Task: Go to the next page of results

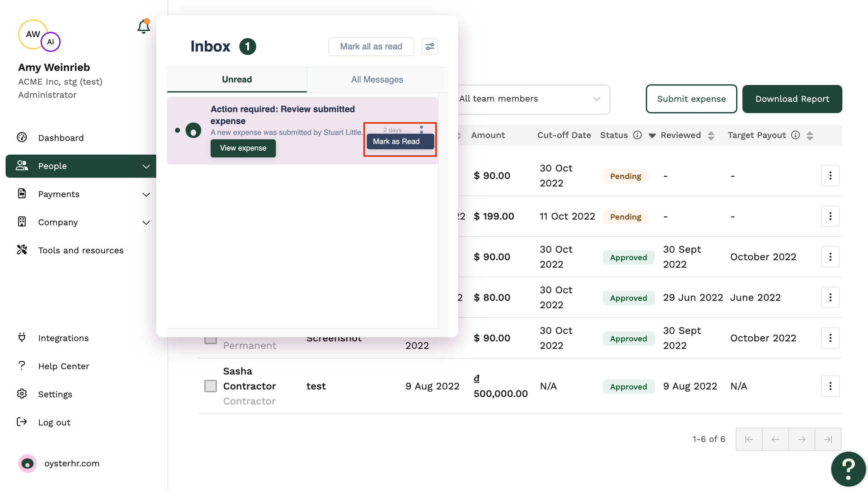Action: (x=801, y=439)
